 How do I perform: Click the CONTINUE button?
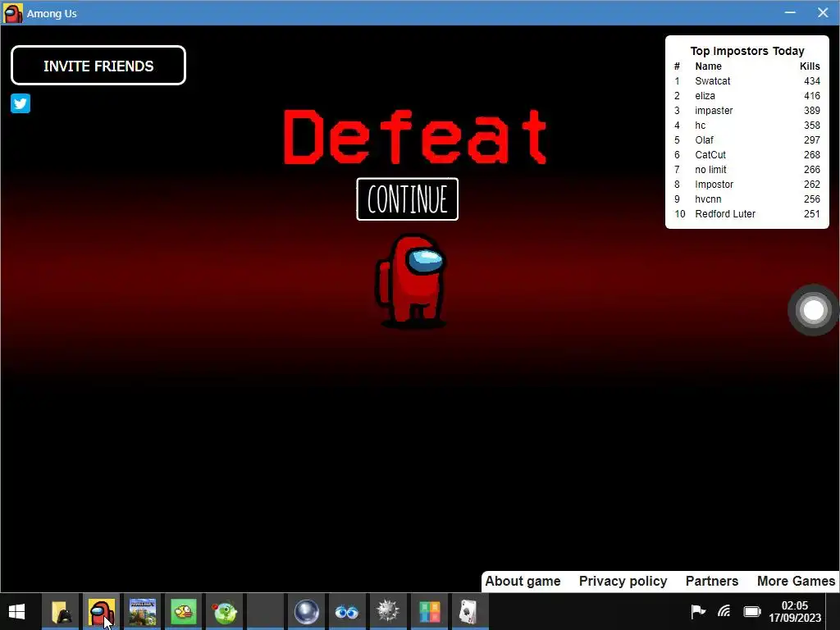[407, 199]
